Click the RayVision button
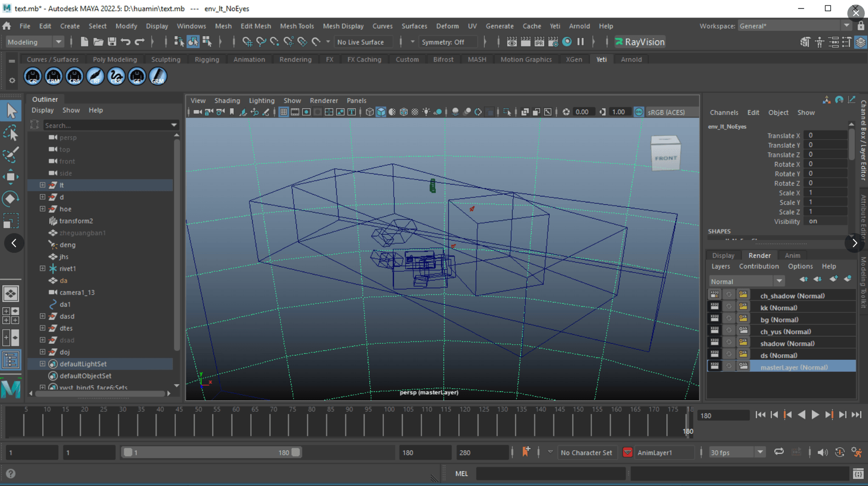Screen dimensions: 868x486 pos(640,42)
